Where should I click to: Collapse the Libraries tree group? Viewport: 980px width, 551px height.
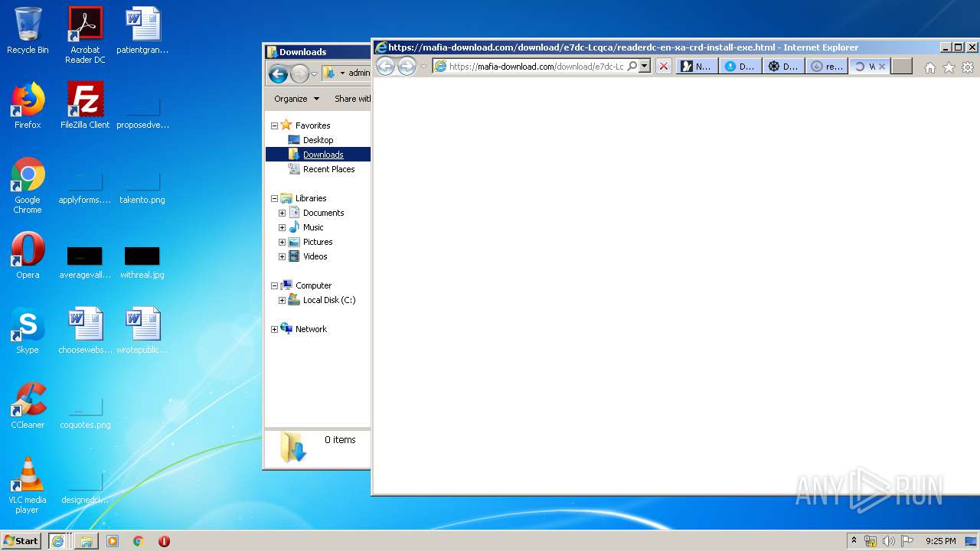click(274, 198)
